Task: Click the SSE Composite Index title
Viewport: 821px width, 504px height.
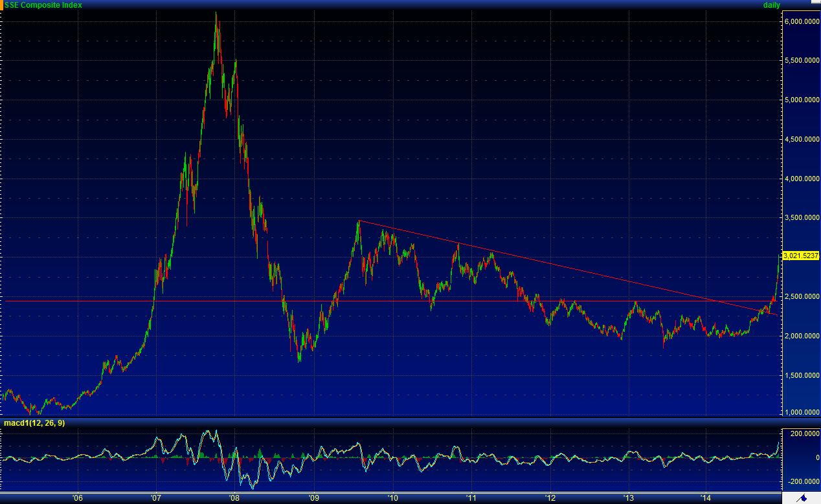Action: (x=44, y=5)
